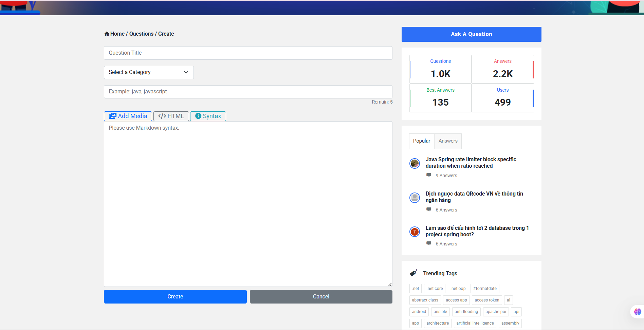Viewport: 644px width, 330px height.
Task: Select the api tag
Action: (x=516, y=312)
